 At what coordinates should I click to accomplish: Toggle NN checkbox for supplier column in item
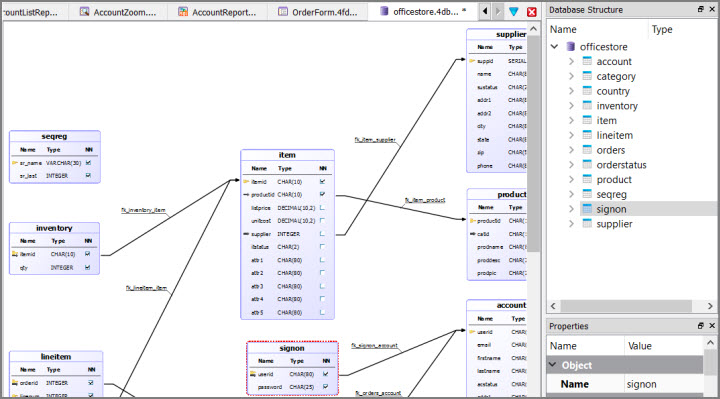pyautogui.click(x=322, y=234)
